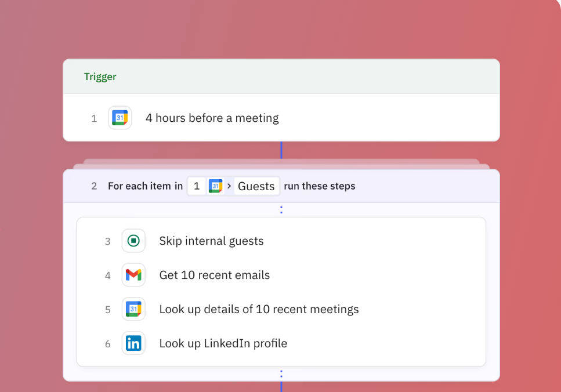The height and width of the screenshot is (392, 561).
Task: Click the Gmail icon on step 4
Action: point(133,275)
